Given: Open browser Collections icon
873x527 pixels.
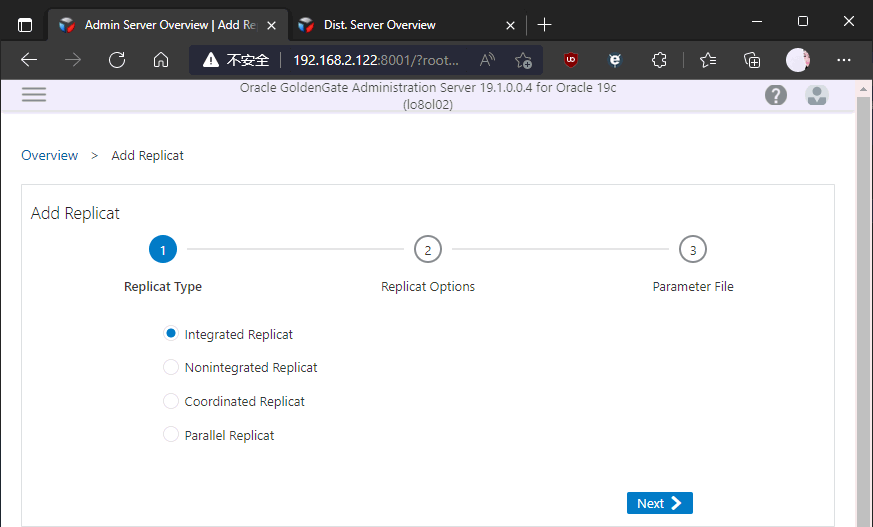Looking at the screenshot, I should coord(753,60).
